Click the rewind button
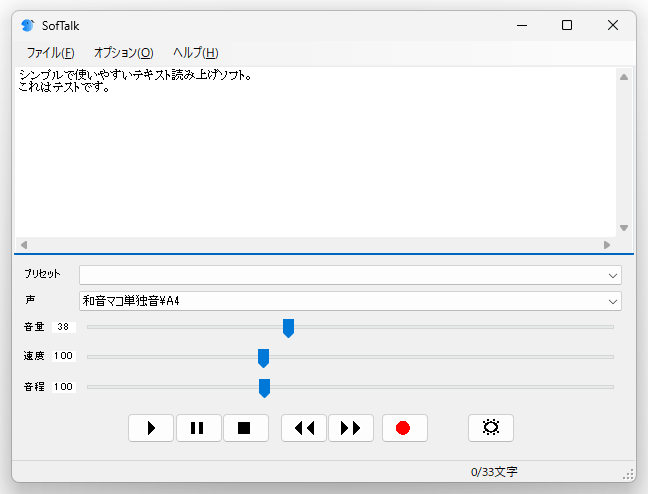The height and width of the screenshot is (494, 648). (x=304, y=428)
